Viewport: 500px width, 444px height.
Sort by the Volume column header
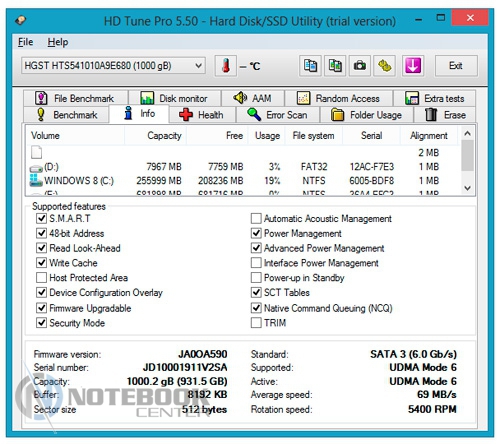pos(75,136)
